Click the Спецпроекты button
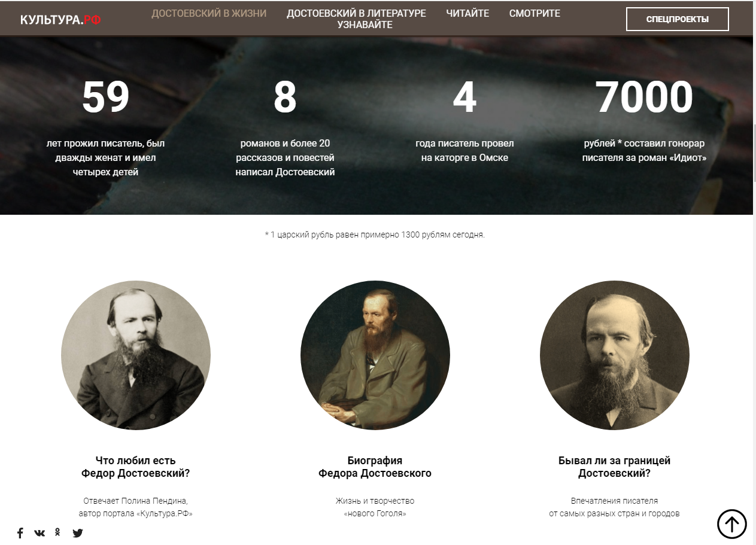756x545 pixels. (678, 19)
